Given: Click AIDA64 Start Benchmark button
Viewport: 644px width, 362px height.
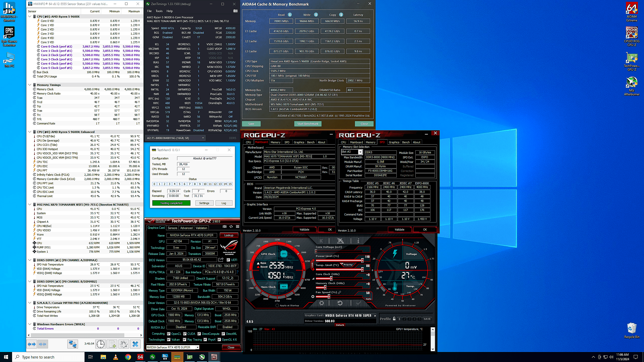Looking at the screenshot, I should (x=308, y=124).
